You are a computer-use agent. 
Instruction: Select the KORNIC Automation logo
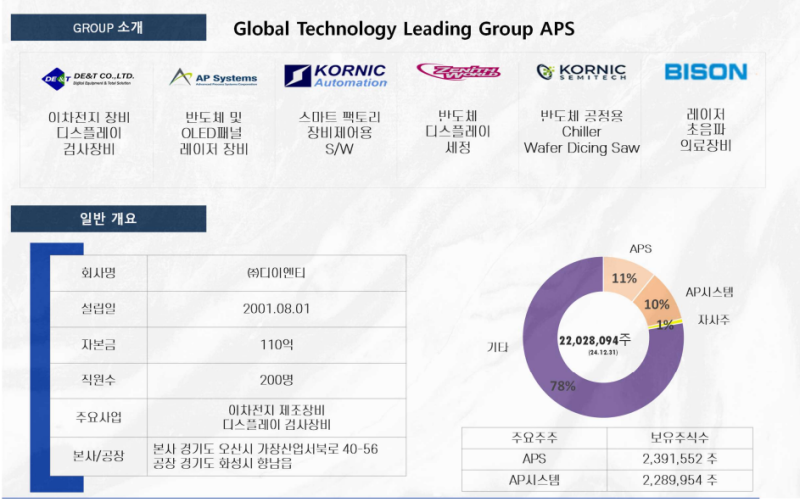[x=335, y=76]
